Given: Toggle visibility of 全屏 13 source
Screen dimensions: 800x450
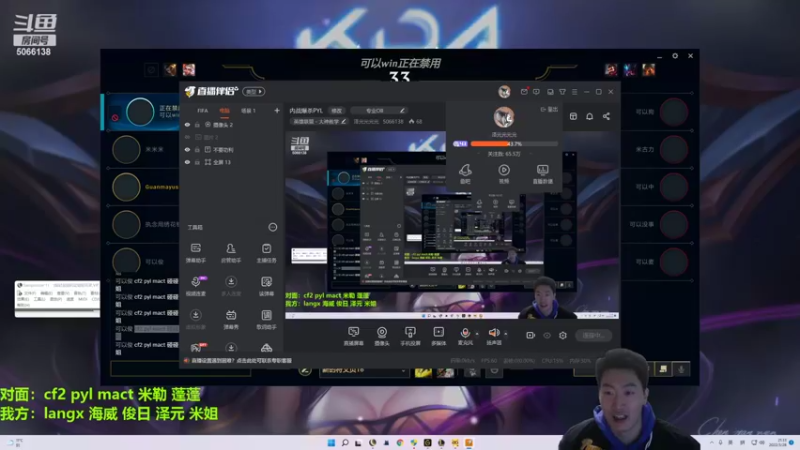Looking at the screenshot, I should [187, 162].
